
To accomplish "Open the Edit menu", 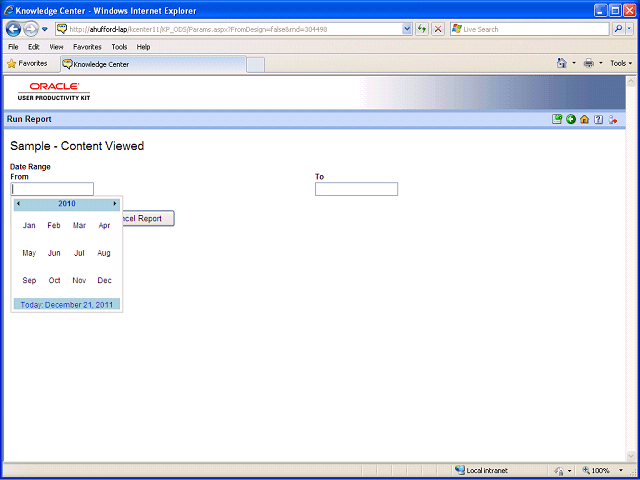I will (33, 47).
